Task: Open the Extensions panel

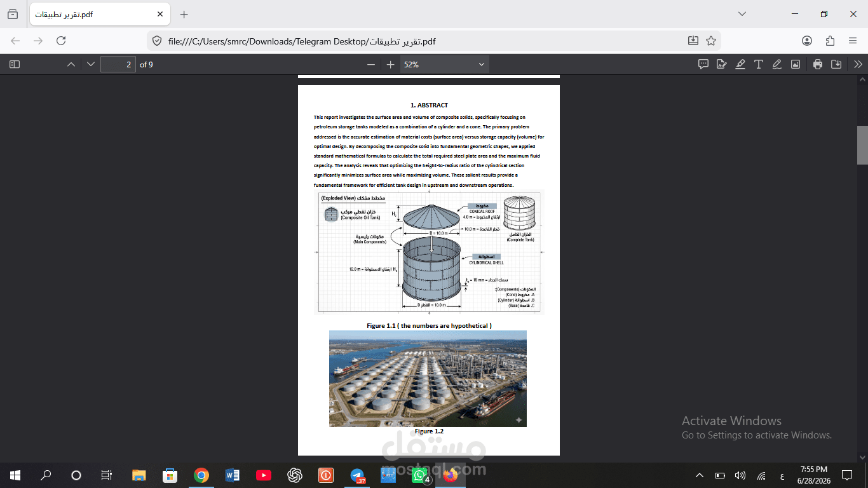Action: pos(830,41)
